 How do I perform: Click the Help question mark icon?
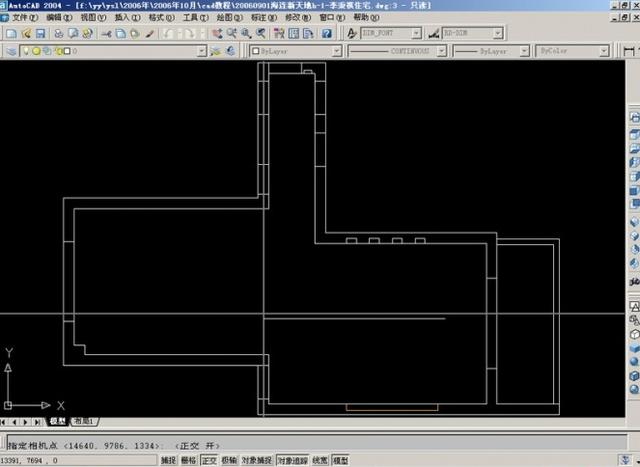pos(327,33)
